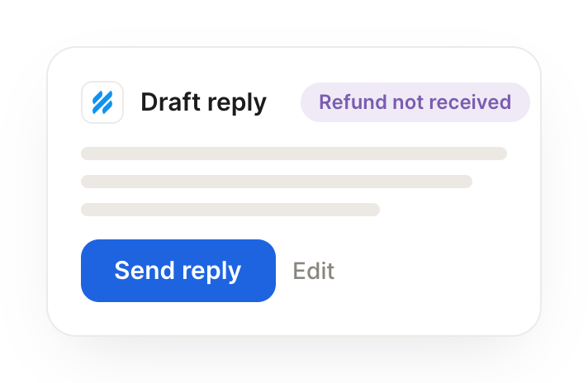This screenshot has height=383, width=588.
Task: Tap the blue Send reply button
Action: click(178, 271)
